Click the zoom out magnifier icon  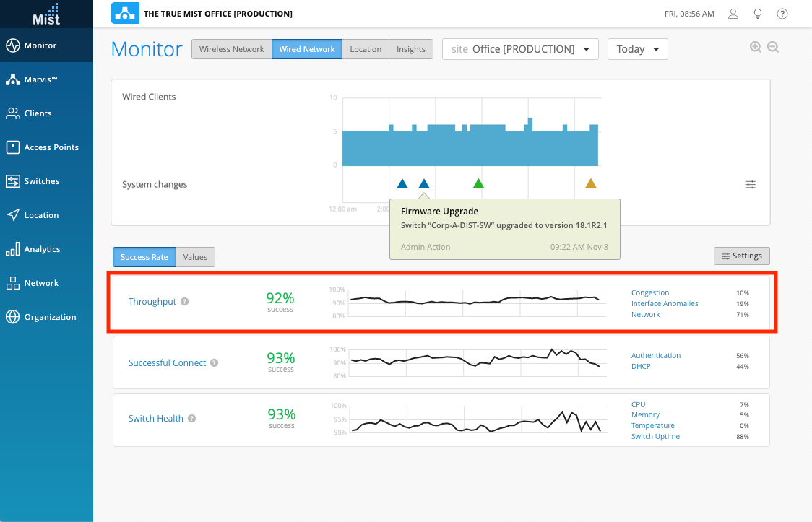pyautogui.click(x=773, y=48)
